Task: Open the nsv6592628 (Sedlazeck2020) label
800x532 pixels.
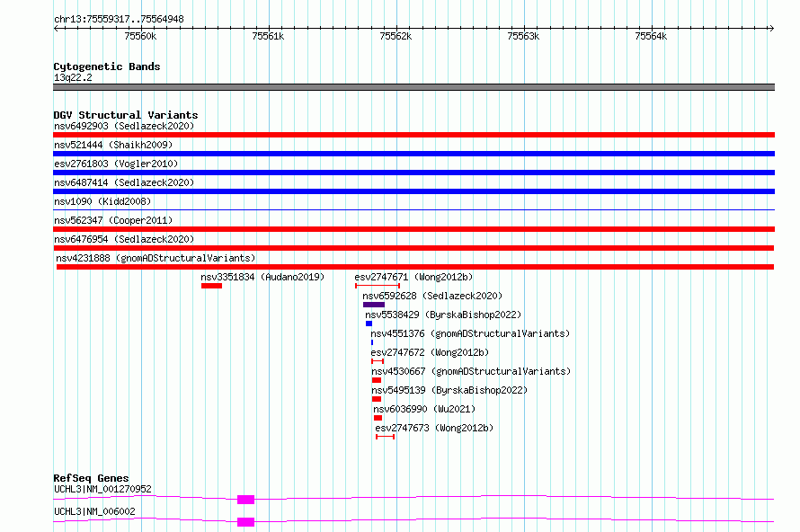Action: click(432, 296)
